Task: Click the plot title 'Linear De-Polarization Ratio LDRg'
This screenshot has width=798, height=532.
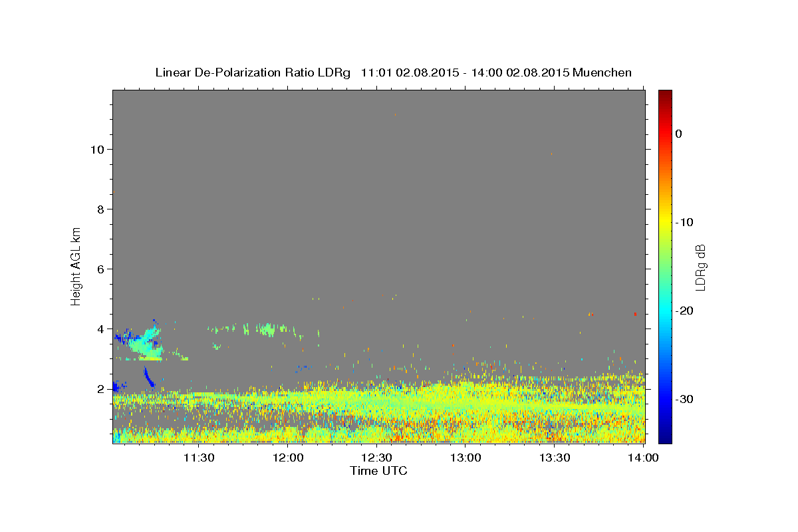Action: pos(253,72)
